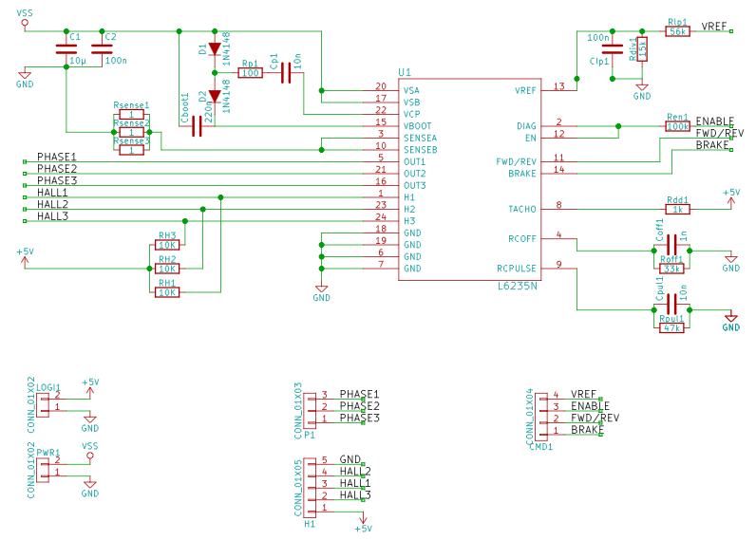This screenshot has height=540, width=756.
Task: Click the PWR1 two-pin connector symbol
Action: pos(43,470)
